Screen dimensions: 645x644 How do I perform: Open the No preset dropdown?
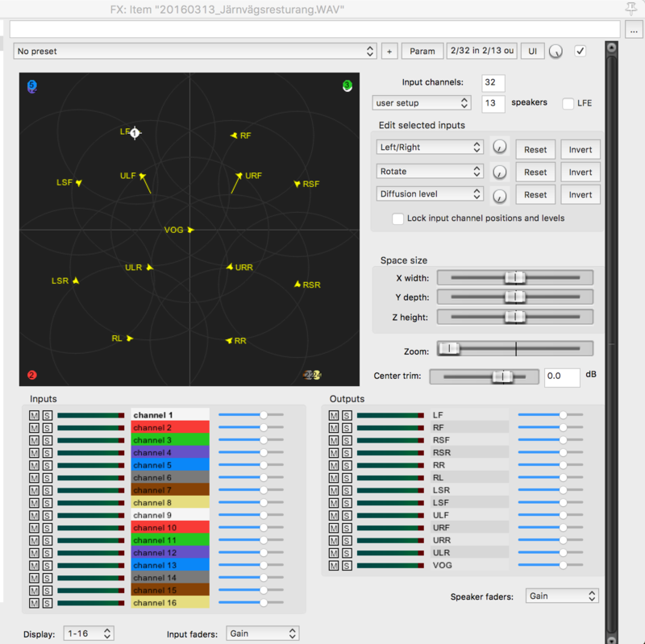[x=195, y=51]
